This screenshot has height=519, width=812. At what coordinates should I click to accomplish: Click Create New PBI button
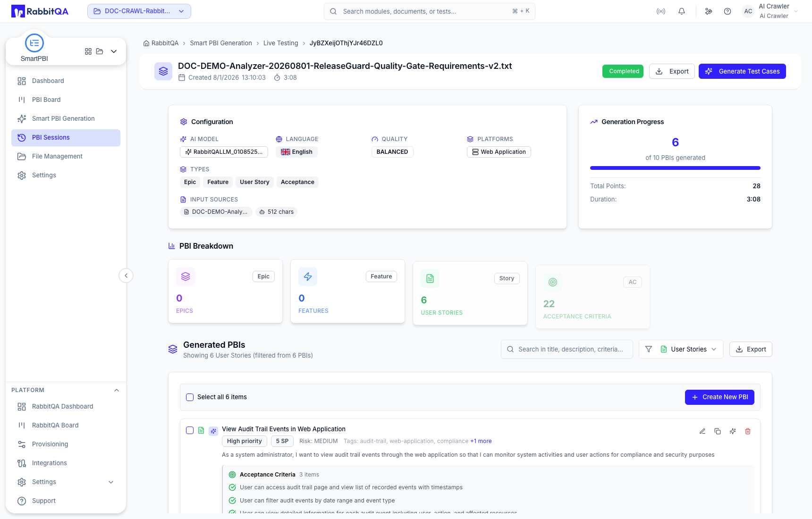pyautogui.click(x=719, y=397)
